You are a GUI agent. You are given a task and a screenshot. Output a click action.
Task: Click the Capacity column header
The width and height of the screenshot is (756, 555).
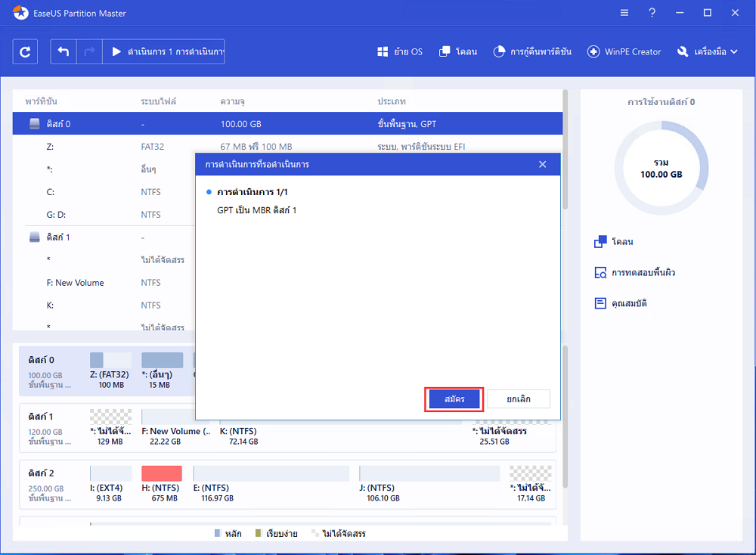pos(232,101)
